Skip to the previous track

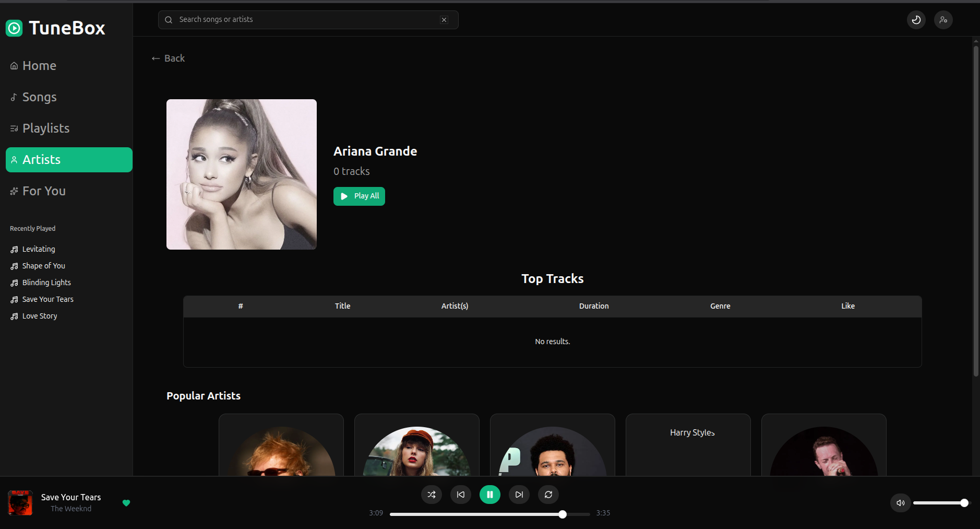460,494
